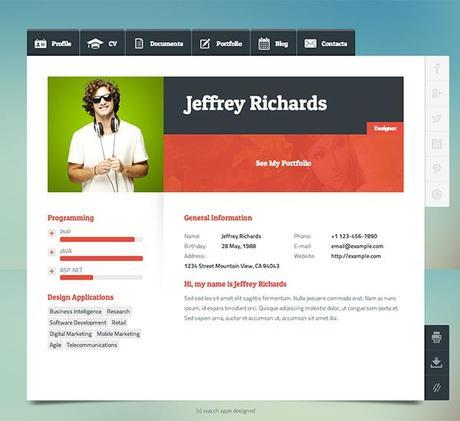460x421 pixels.
Task: Open the Documents tab
Action: (158, 43)
